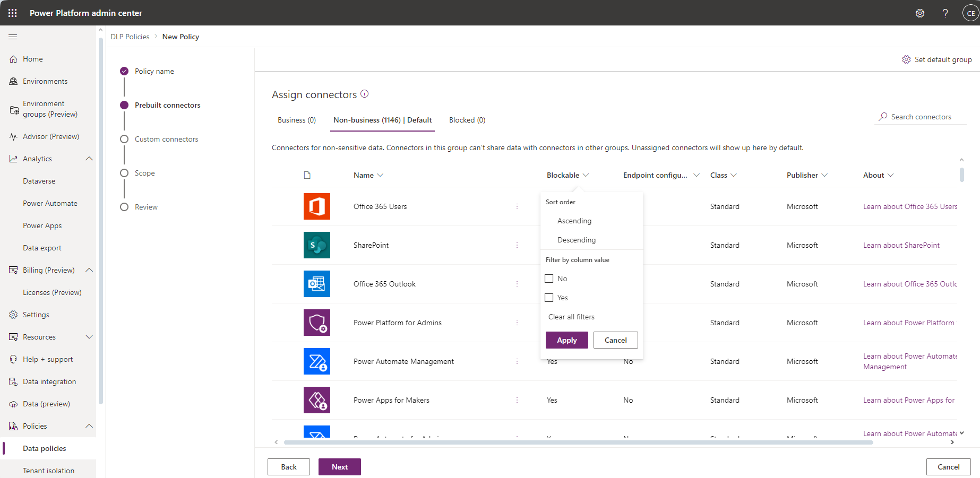
Task: Check the Yes filter checkbox
Action: [x=549, y=298]
